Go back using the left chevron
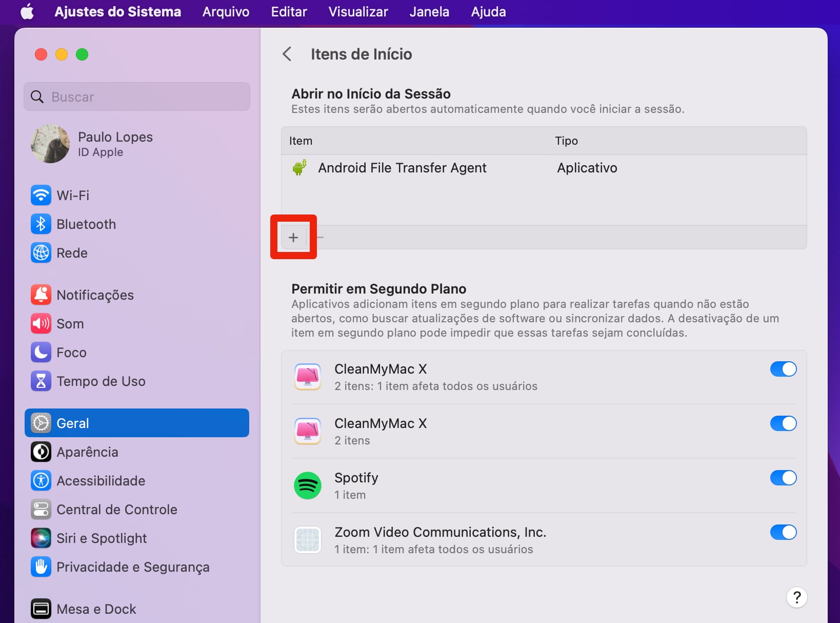 (287, 54)
